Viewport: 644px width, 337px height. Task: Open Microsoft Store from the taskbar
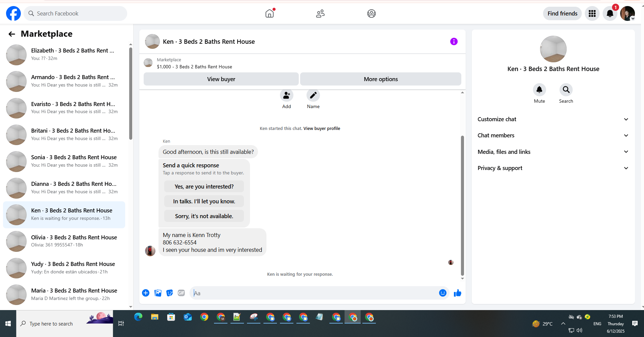coord(171,317)
